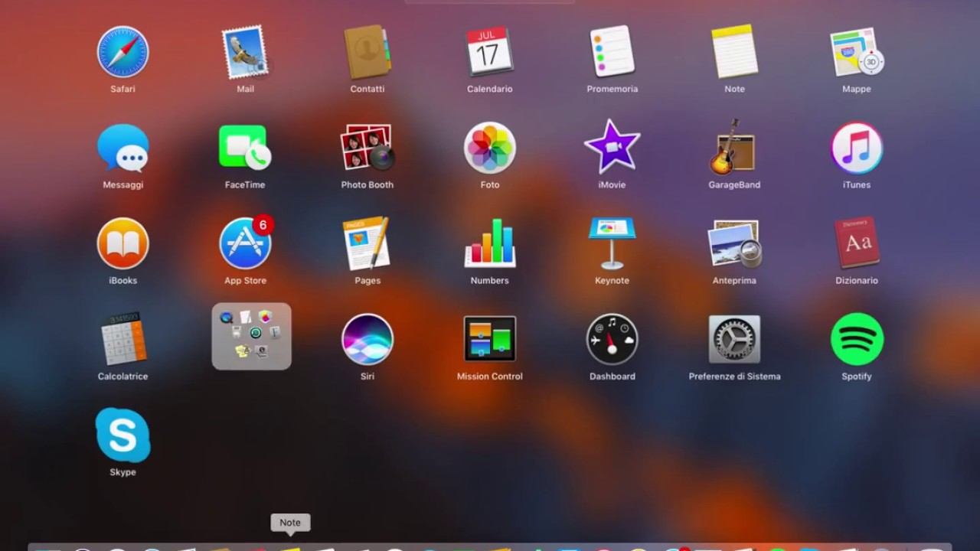Launch the Dizionario app
This screenshot has width=980, height=551.
[857, 243]
